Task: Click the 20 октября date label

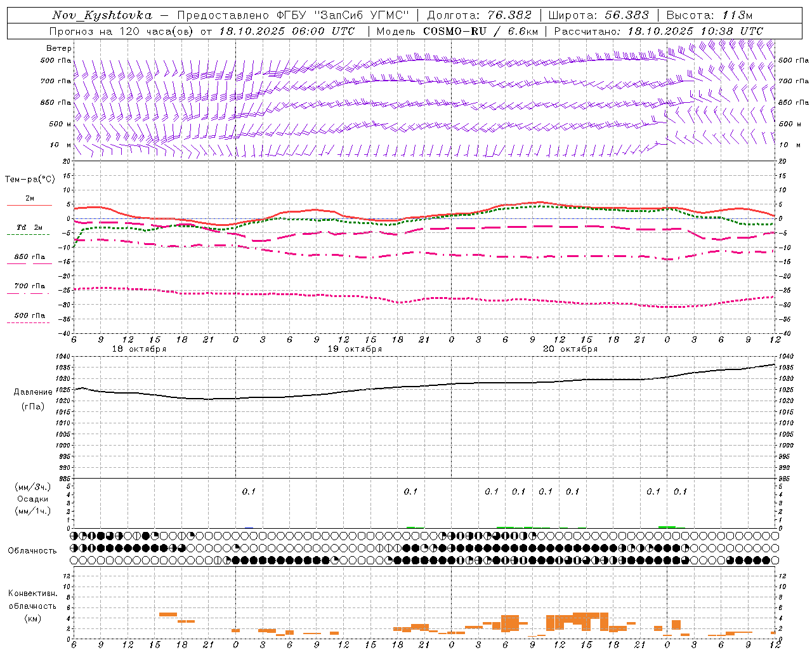Action: [x=570, y=349]
